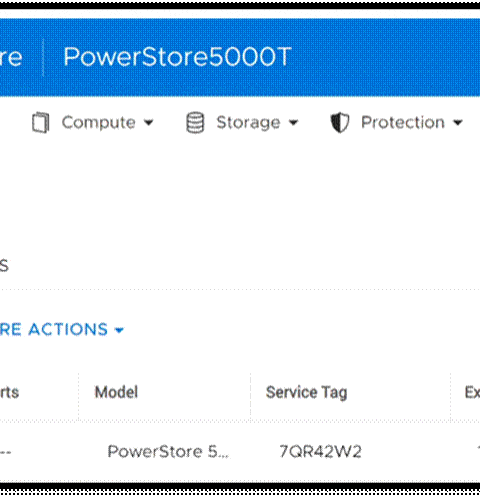Click the Storage database icon
Image resolution: width=480 pixels, height=503 pixels.
(x=195, y=123)
